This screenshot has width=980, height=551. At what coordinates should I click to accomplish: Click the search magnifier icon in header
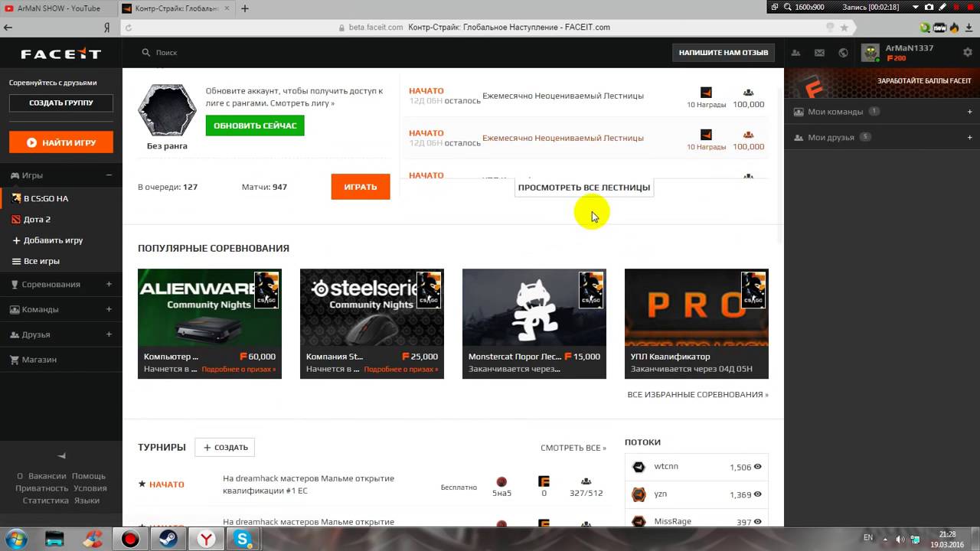coord(146,53)
